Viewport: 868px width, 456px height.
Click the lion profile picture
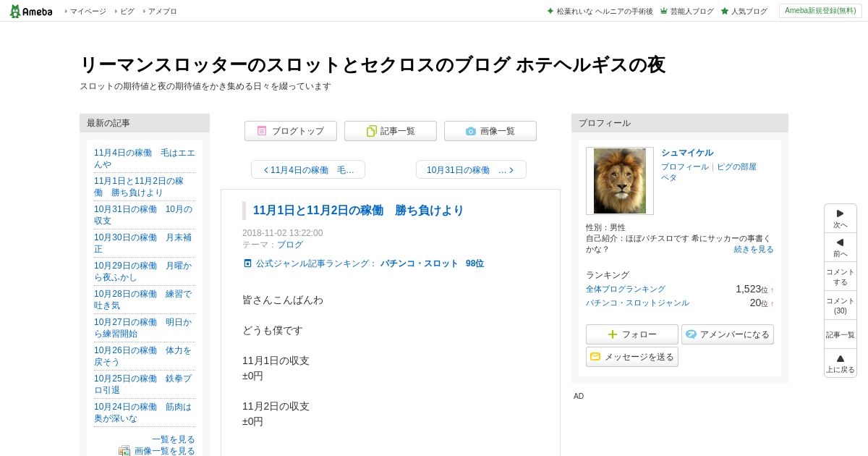tap(620, 181)
